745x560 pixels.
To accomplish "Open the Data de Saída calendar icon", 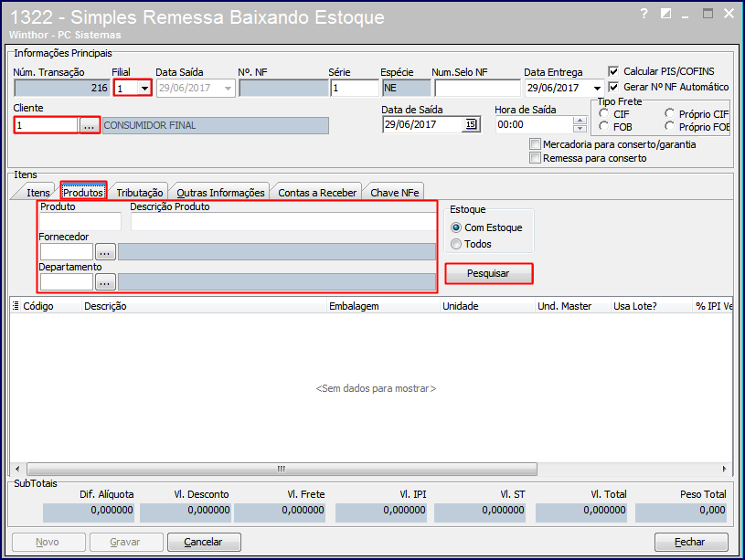I will pos(471,124).
